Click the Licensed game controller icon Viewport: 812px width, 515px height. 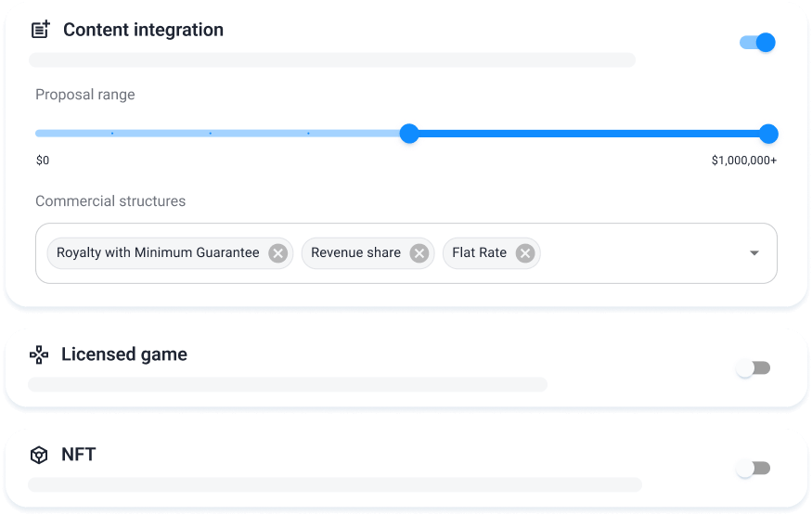pyautogui.click(x=39, y=354)
